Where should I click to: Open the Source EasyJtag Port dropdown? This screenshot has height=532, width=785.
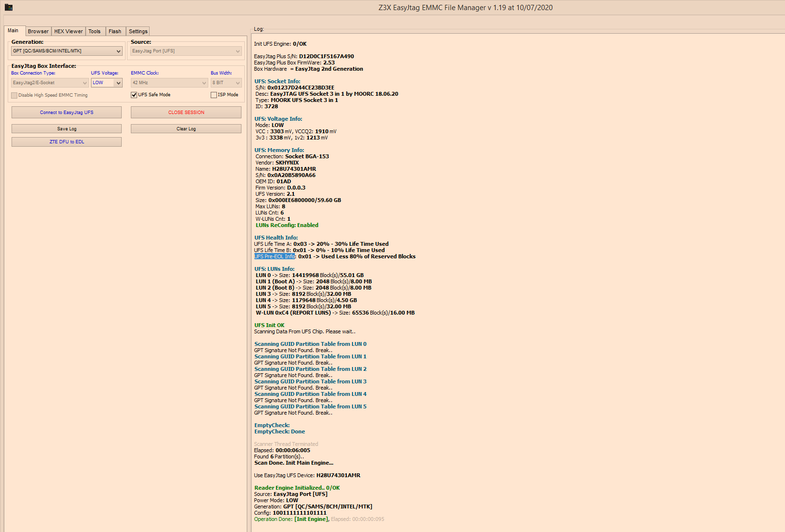tap(186, 51)
